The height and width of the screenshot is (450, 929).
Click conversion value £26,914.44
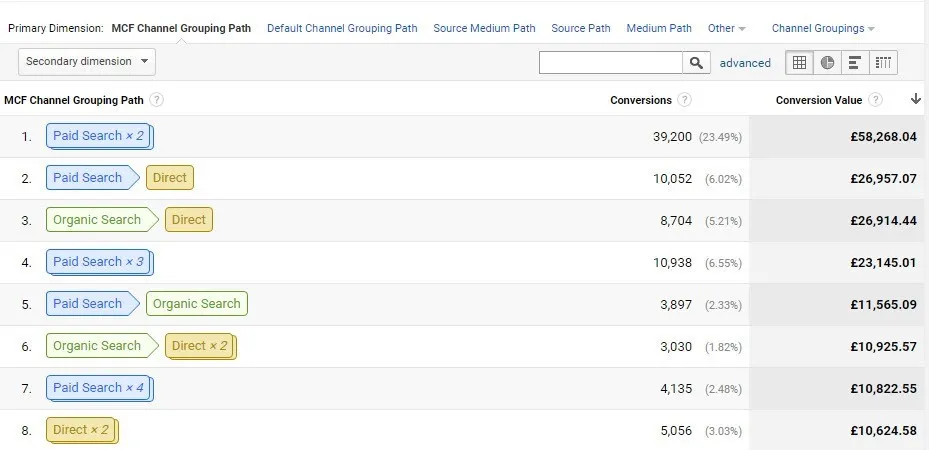pyautogui.click(x=883, y=221)
